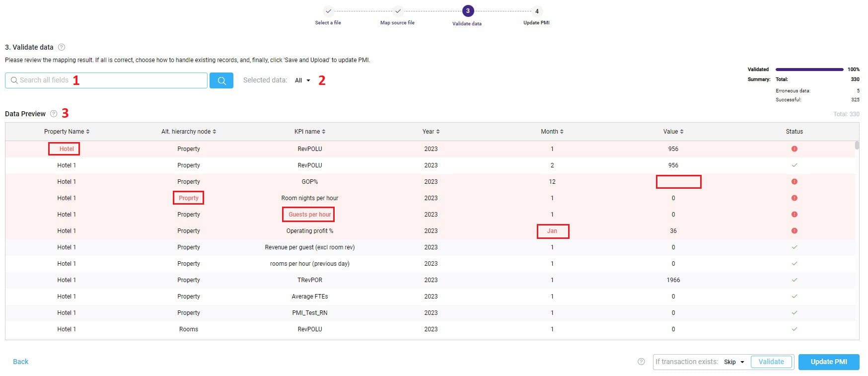Image resolution: width=868 pixels, height=376 pixels.
Task: Click error icon on GOP% row
Action: coord(794,182)
